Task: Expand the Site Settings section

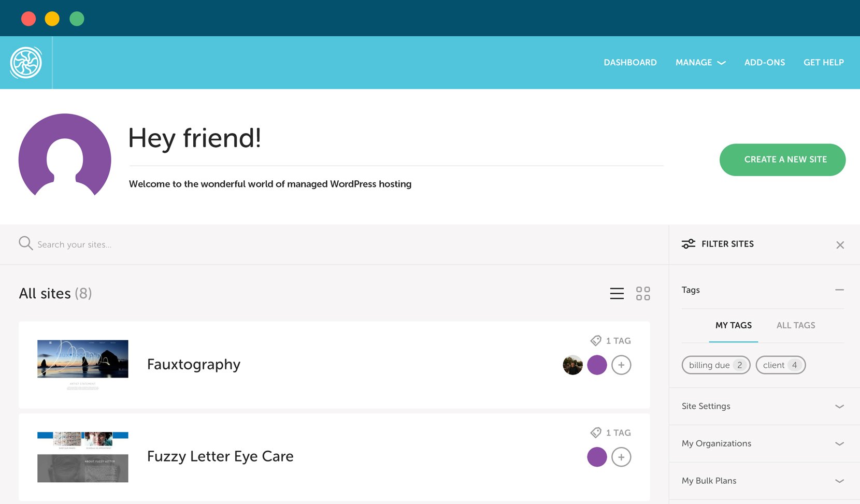Action: click(839, 407)
